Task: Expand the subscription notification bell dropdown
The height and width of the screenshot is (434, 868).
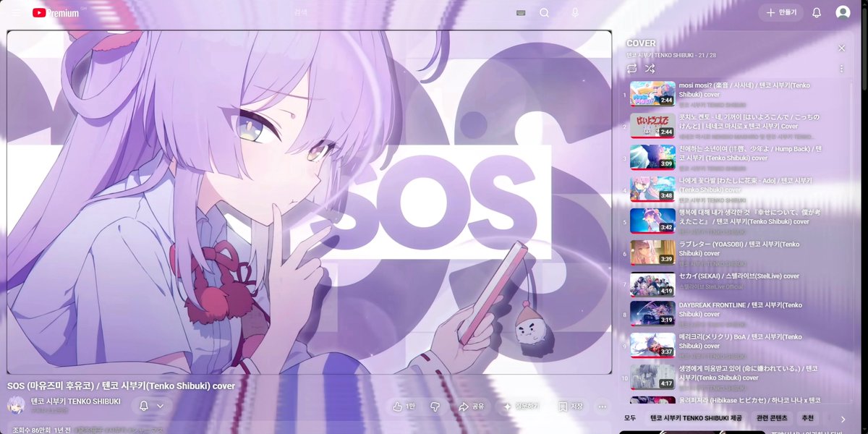Action: click(x=152, y=407)
